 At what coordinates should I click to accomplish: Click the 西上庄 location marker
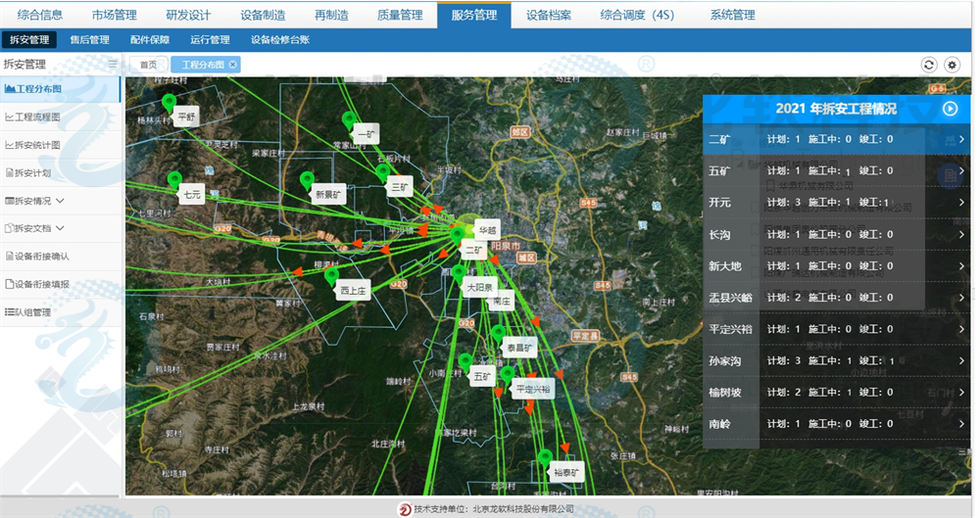tap(331, 277)
